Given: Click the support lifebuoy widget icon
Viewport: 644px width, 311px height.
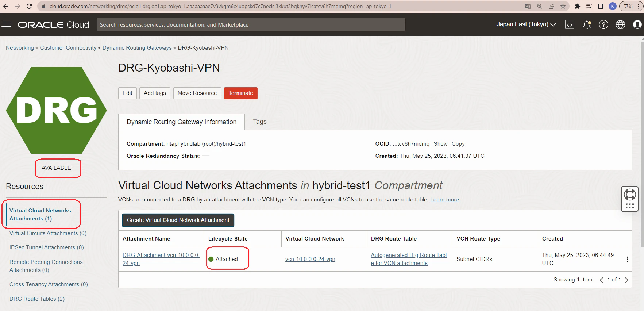Looking at the screenshot, I should point(630,195).
